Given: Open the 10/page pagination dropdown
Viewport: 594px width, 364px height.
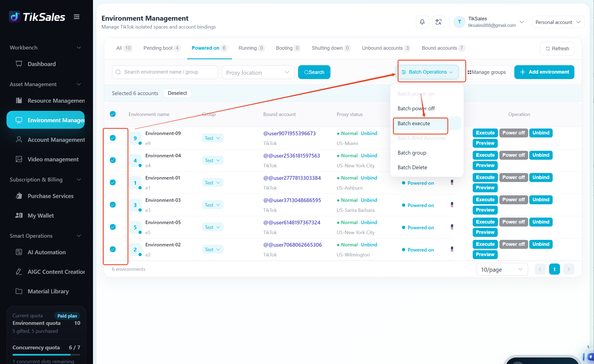Looking at the screenshot, I should pos(502,269).
